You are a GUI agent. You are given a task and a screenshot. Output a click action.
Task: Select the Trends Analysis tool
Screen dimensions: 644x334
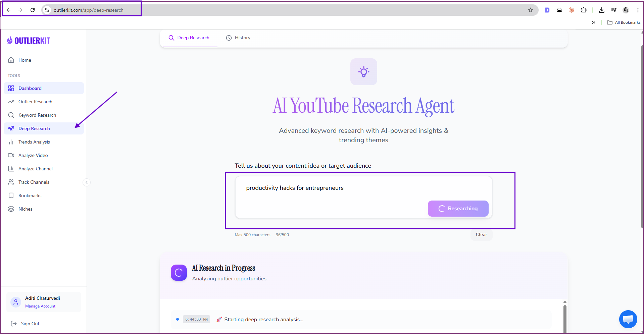[x=34, y=142]
